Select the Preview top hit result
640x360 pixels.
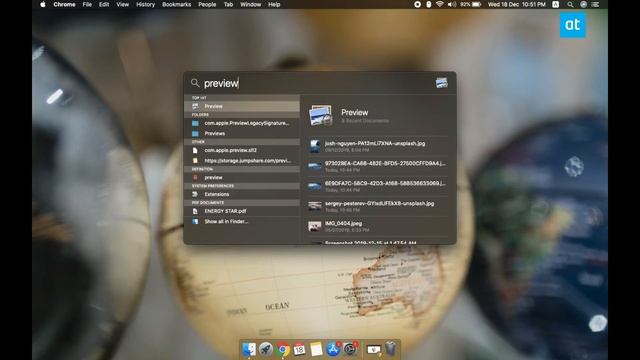[242, 106]
